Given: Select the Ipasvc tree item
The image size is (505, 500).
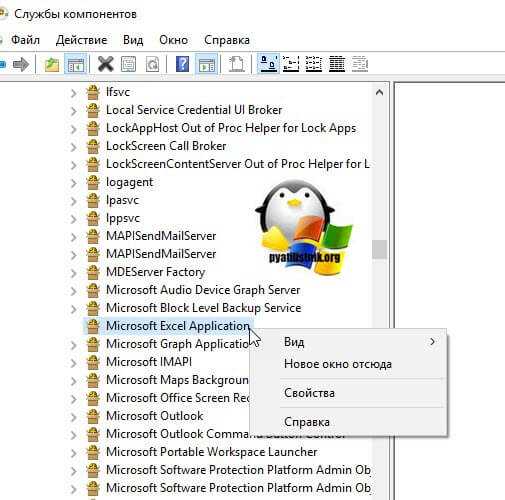Looking at the screenshot, I should point(122,200).
